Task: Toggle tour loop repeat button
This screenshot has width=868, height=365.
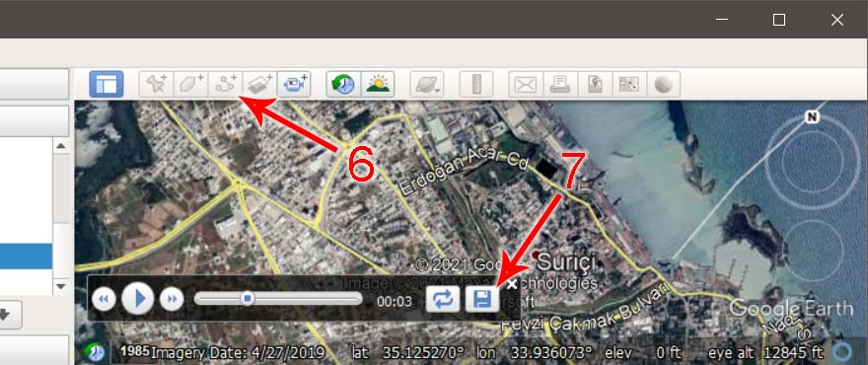Action: pos(443,299)
